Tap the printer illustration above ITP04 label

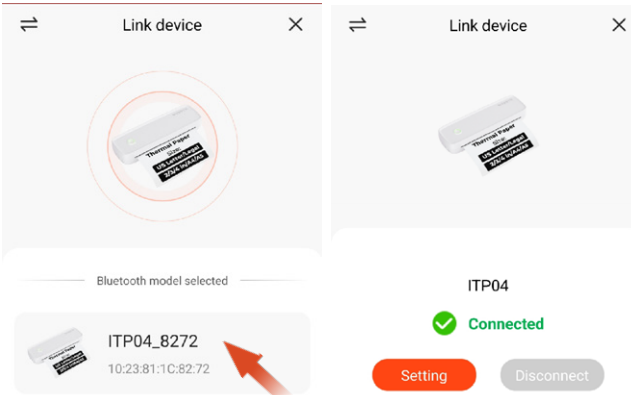tap(488, 135)
